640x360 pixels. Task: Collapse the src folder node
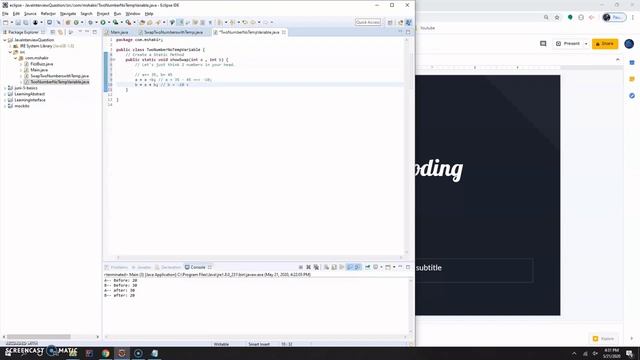11,52
